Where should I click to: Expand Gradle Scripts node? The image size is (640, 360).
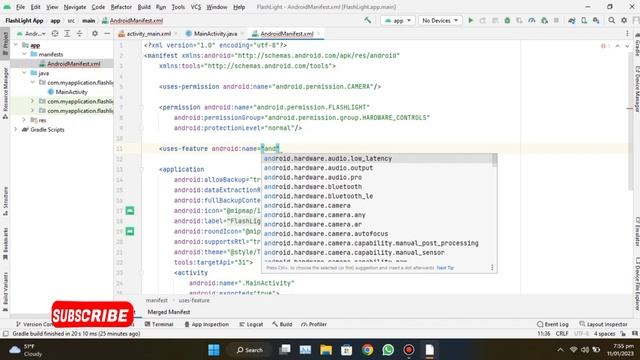(x=16, y=129)
